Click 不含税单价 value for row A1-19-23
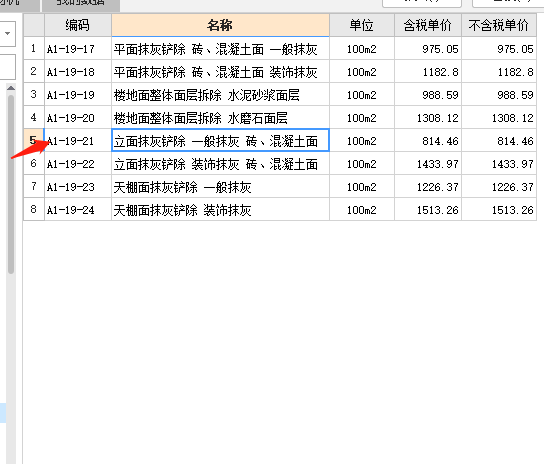The width and height of the screenshot is (544, 464). (x=499, y=187)
